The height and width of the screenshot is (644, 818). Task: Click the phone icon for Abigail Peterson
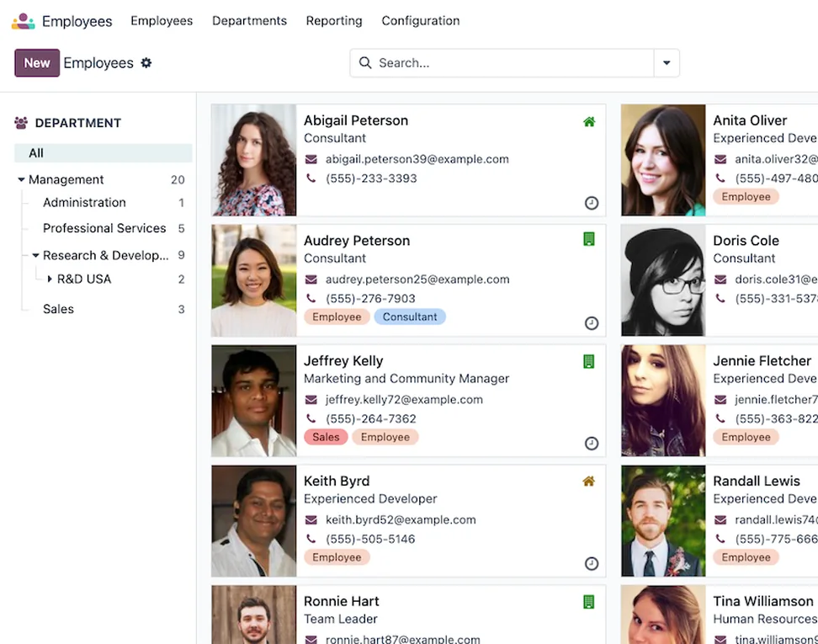click(x=311, y=178)
